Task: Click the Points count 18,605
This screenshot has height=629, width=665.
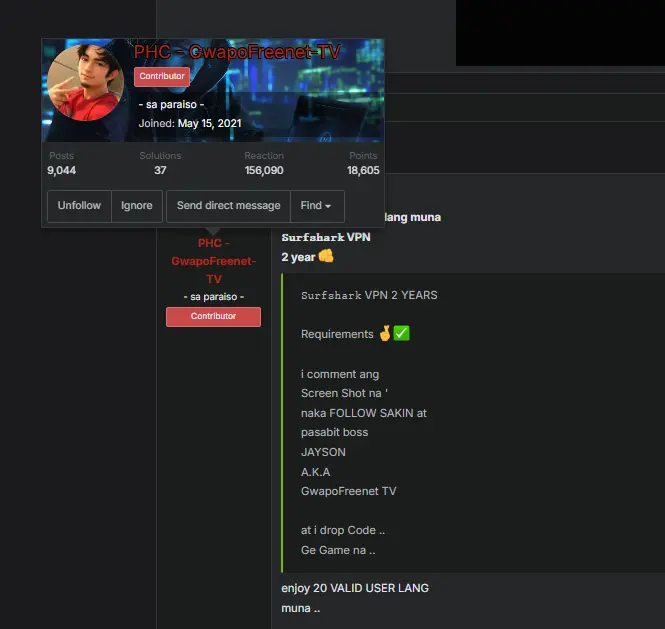Action: click(x=363, y=171)
